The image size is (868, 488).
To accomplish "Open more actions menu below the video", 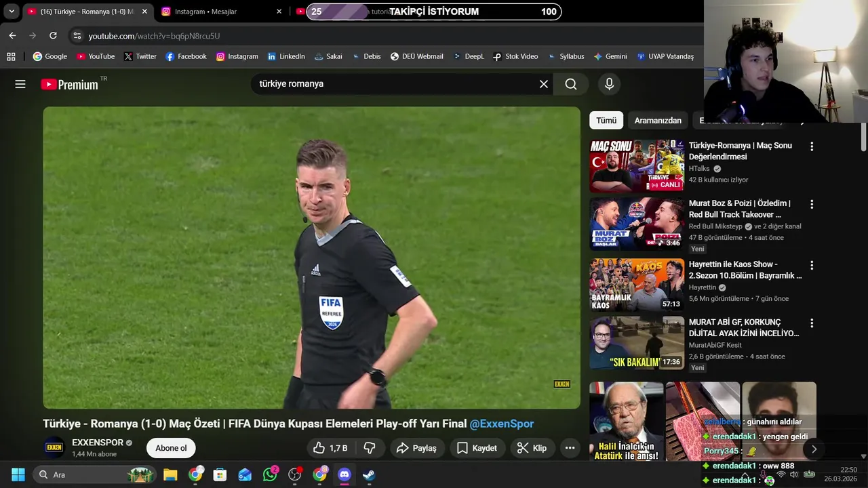I will tap(570, 448).
